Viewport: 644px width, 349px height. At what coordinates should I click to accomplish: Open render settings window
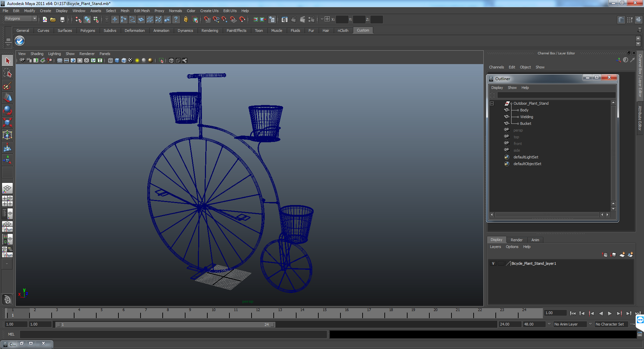[x=312, y=19]
